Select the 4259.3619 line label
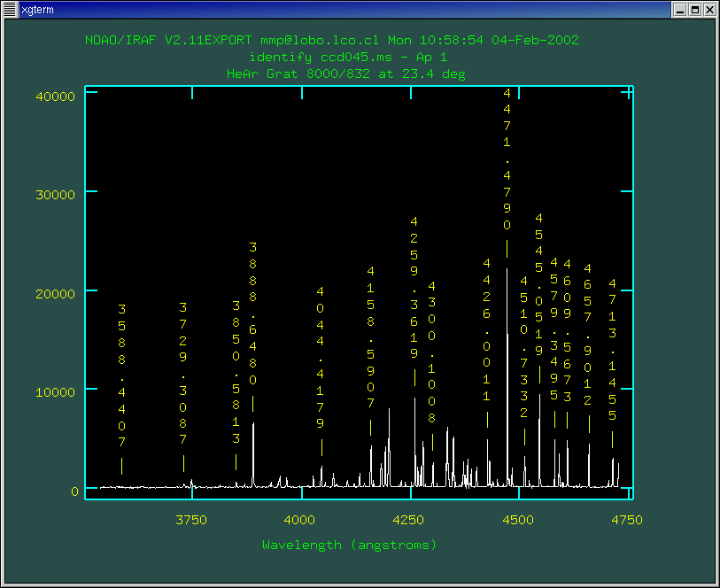The width and height of the screenshot is (720, 588). pos(414,288)
